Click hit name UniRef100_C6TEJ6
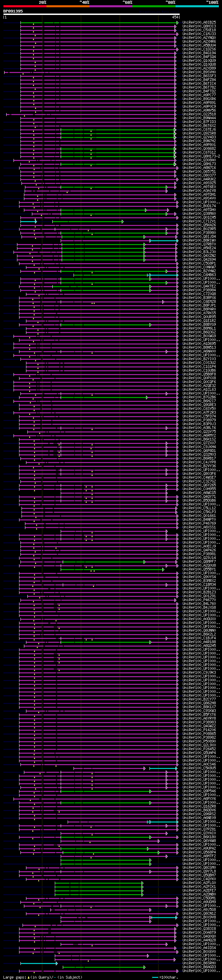This screenshot has width=222, height=980. 199,129
